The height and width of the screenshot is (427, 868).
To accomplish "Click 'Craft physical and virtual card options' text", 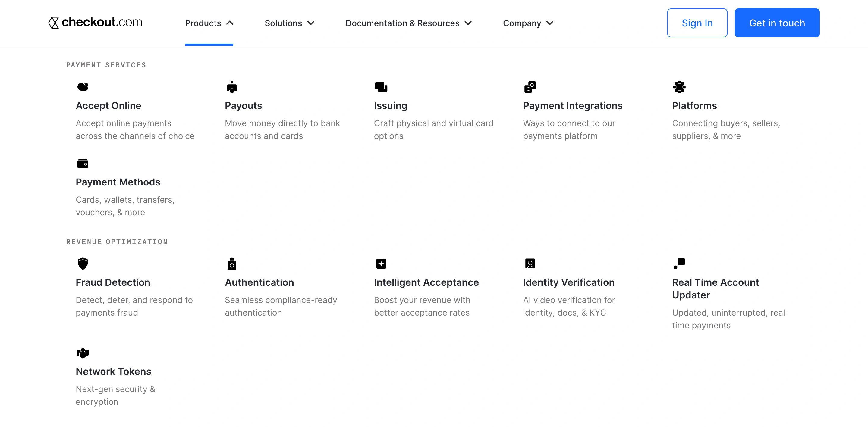I will (x=433, y=130).
